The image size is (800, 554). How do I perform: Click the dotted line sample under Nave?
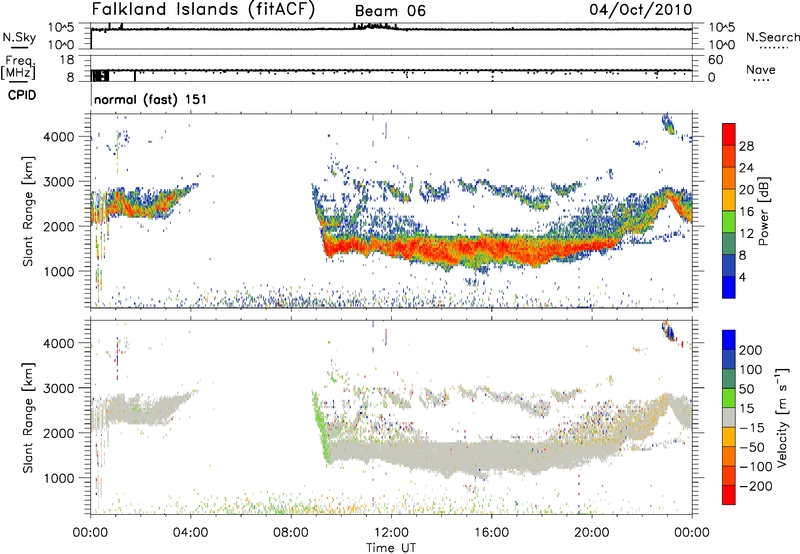762,80
